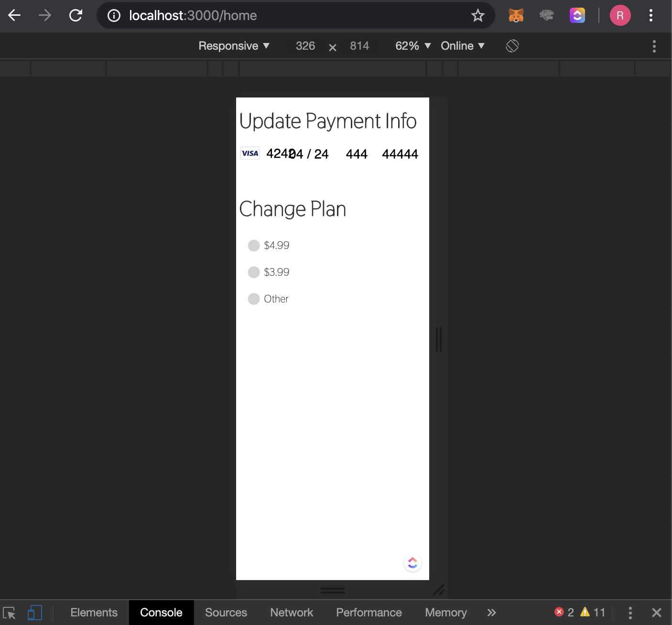
Task: Open Chrome three-dot menu
Action: coord(650,15)
